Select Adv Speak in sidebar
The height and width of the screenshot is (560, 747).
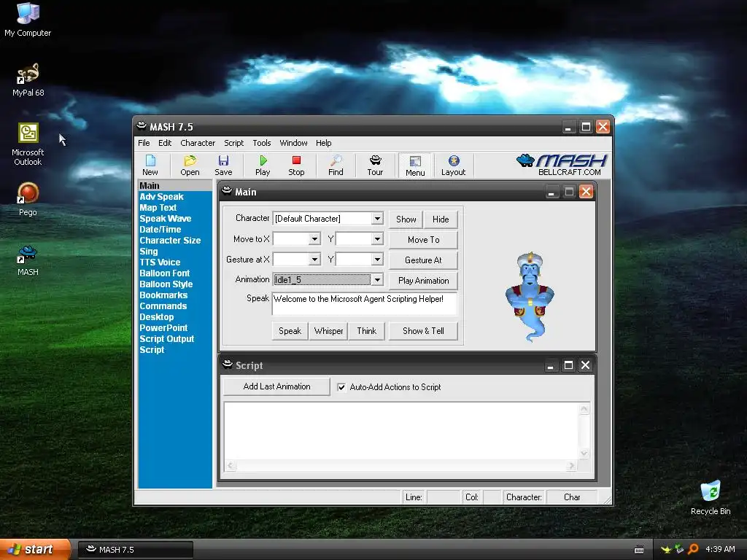tap(161, 197)
